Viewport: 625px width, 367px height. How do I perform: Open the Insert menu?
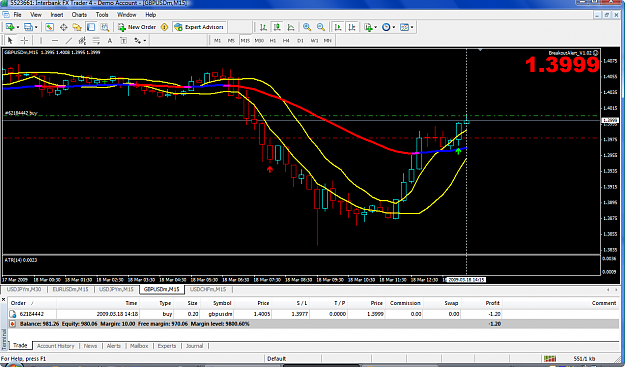57,15
